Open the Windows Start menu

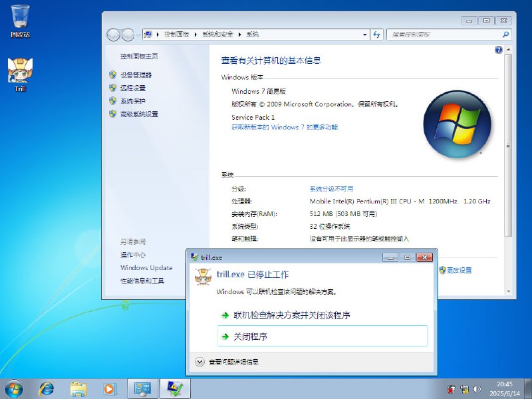point(14,389)
